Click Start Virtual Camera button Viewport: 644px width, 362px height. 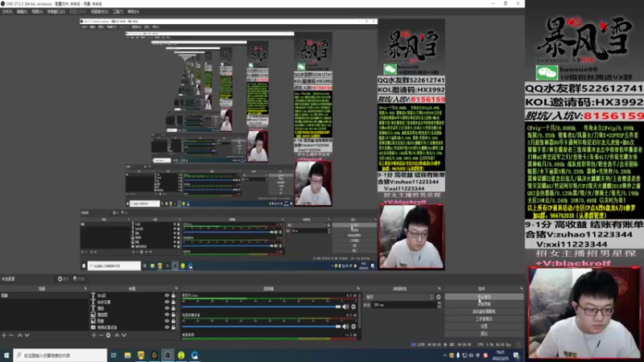click(x=484, y=311)
